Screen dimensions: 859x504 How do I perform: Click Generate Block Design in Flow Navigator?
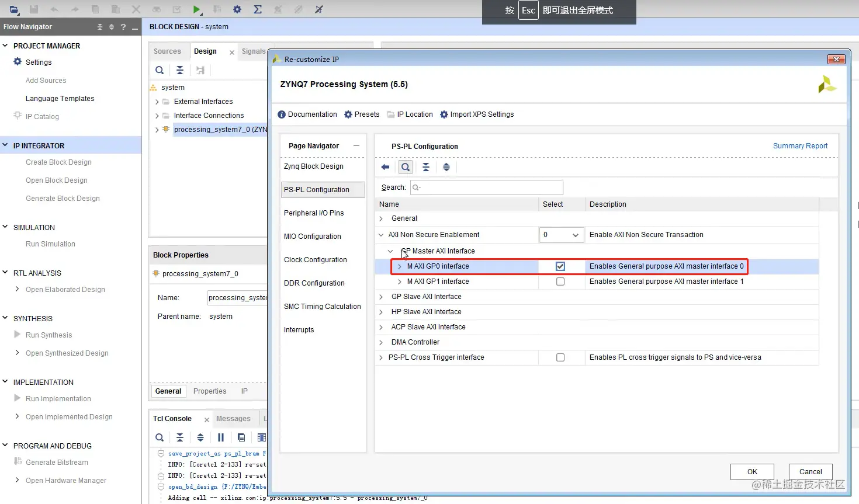tap(63, 199)
